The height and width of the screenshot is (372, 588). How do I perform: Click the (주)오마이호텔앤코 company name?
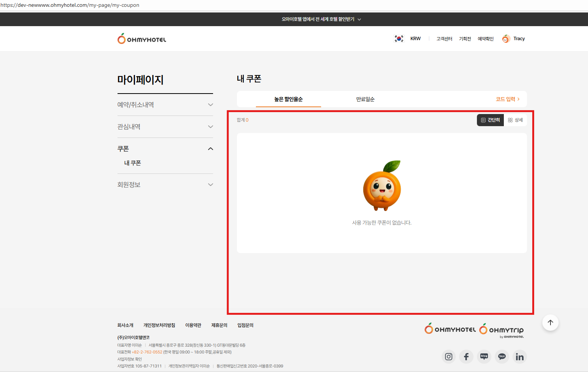pos(133,338)
